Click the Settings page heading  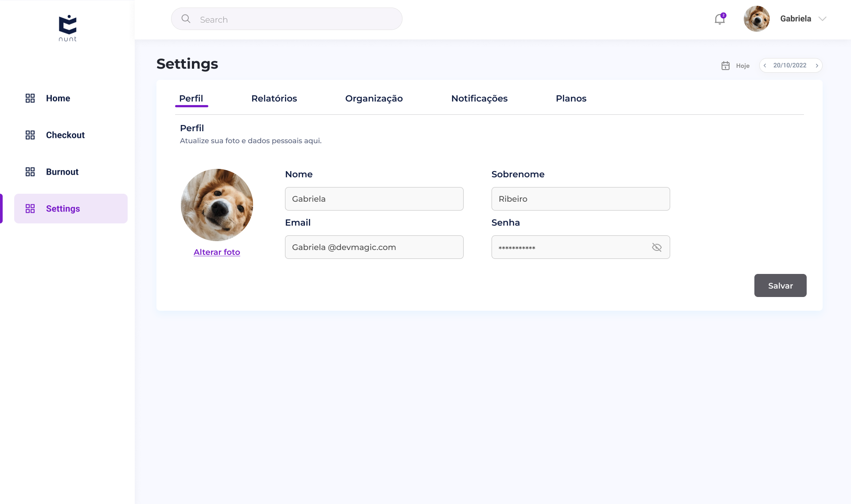187,64
